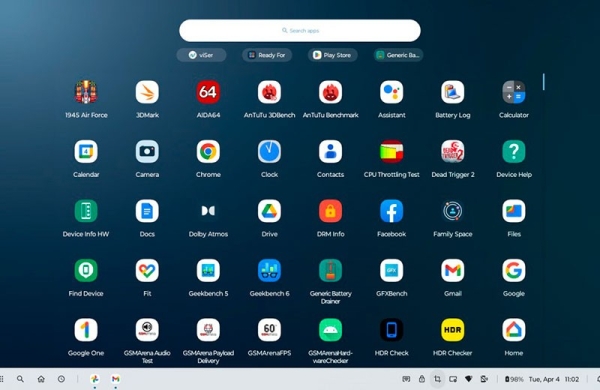Open recent apps clock icon in taskbar
Viewport: 600px width, 390px height.
[61, 379]
